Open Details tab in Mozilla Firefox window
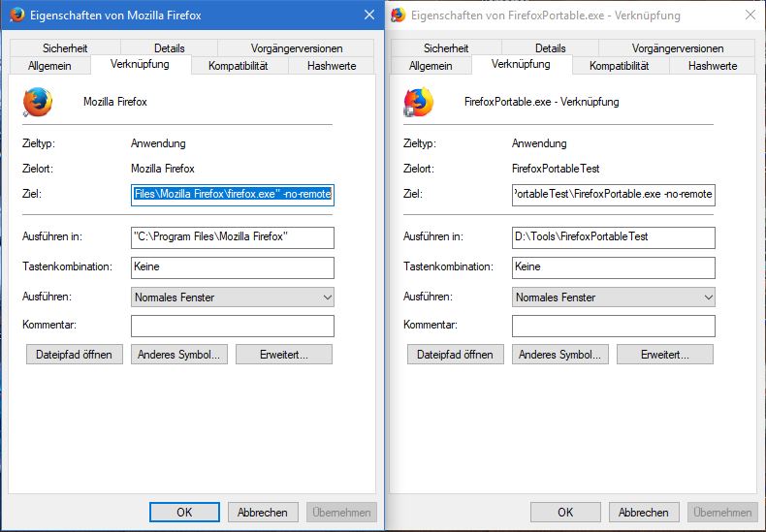The height and width of the screenshot is (532, 766). (x=169, y=47)
